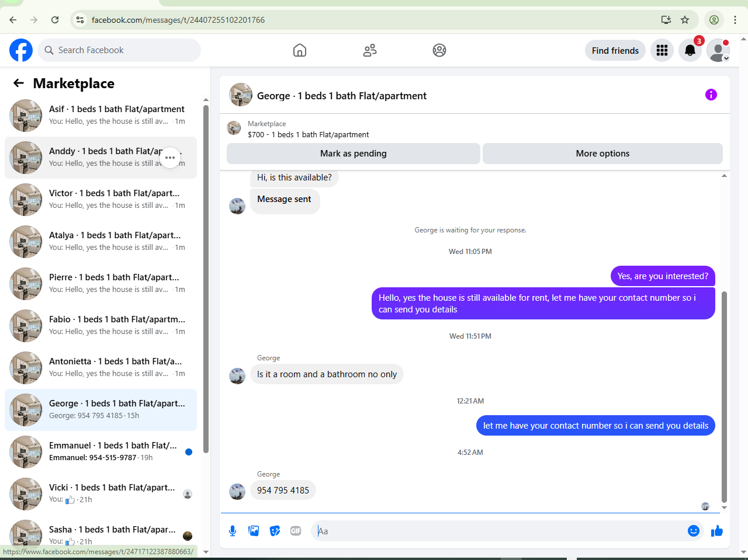Go back to the previous browser page
The height and width of the screenshot is (560, 748).
(x=13, y=20)
